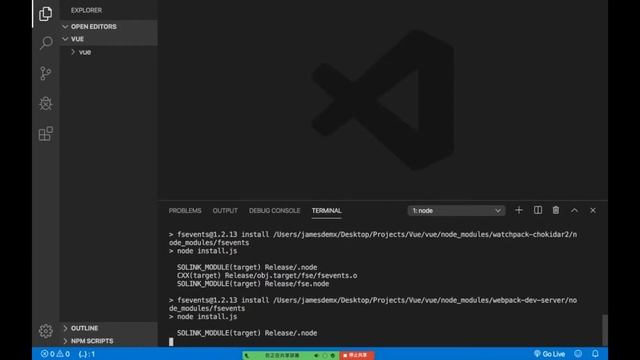The image size is (640, 360).
Task: Open the Source Control view
Action: tap(46, 73)
